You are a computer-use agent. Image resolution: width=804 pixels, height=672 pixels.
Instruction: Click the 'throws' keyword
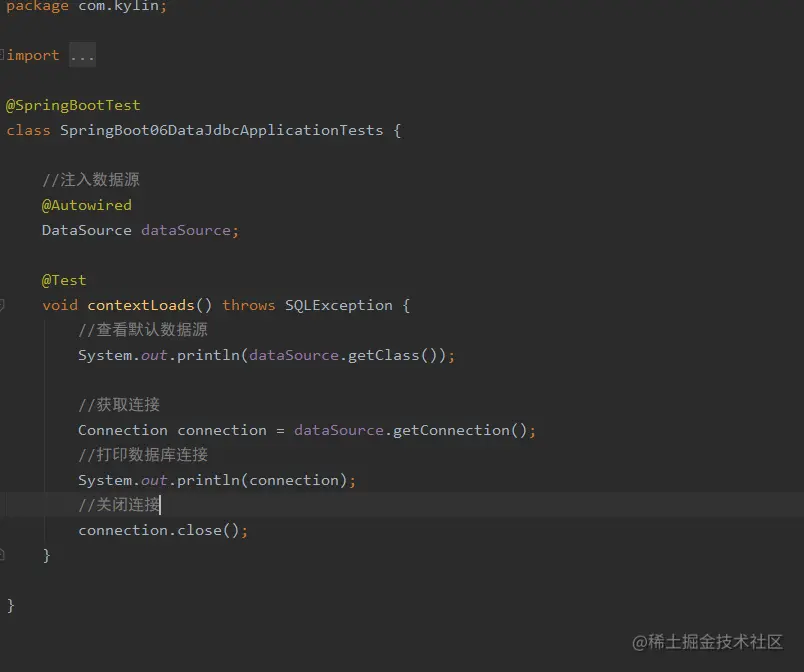pyautogui.click(x=249, y=306)
